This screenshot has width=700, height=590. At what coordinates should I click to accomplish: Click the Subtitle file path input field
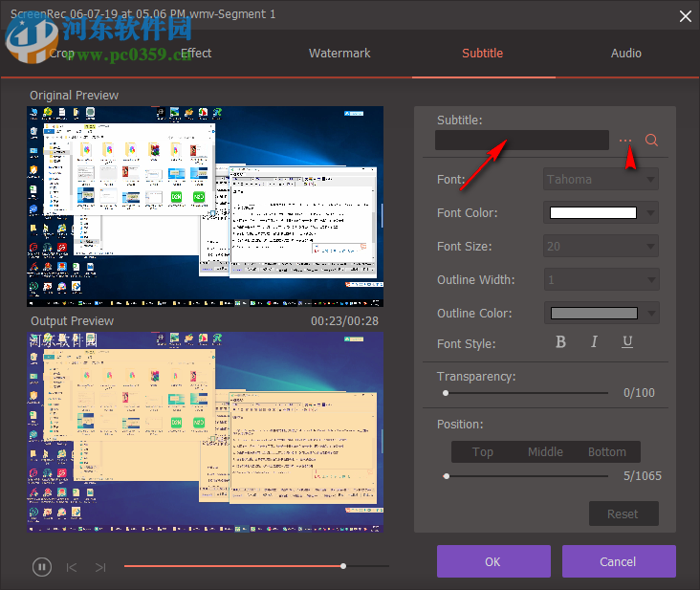522,141
